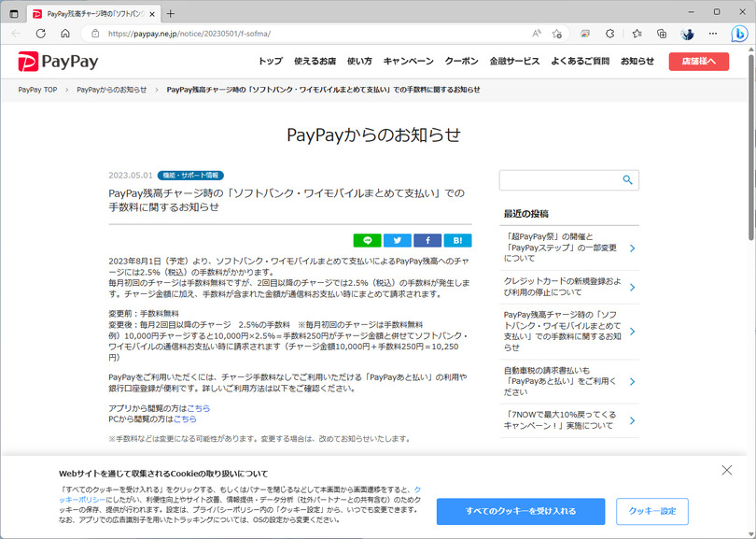Screen dimensions: 756x539
Task: Open the Collections icon in toolbar
Action: coord(662,34)
